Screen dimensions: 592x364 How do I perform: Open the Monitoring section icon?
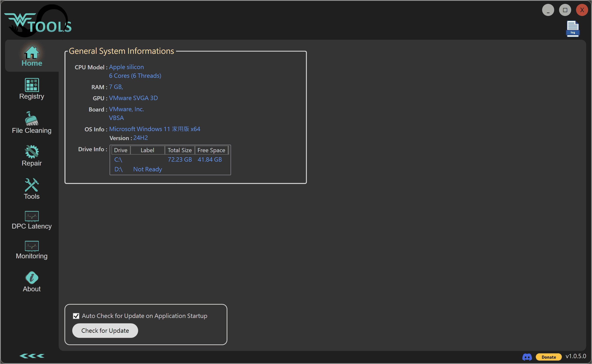(32, 246)
